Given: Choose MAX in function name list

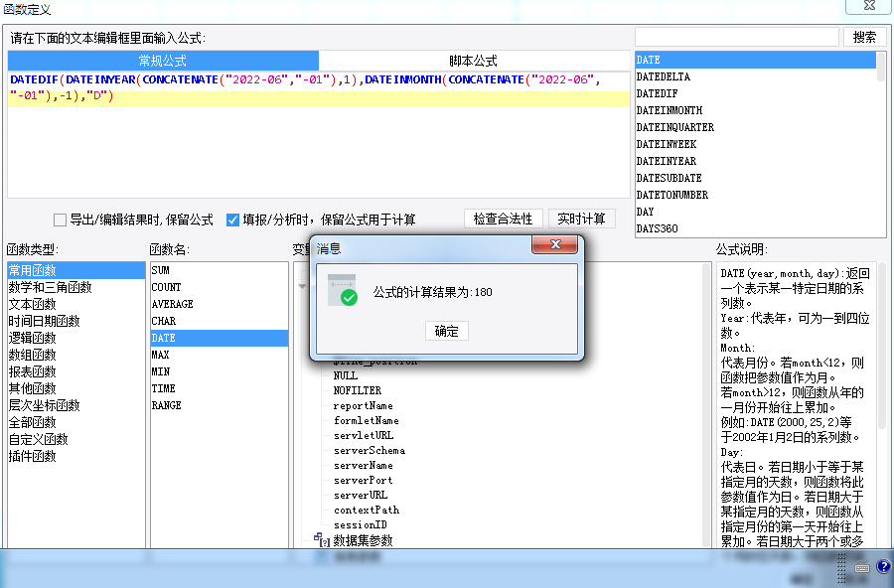Looking at the screenshot, I should pyautogui.click(x=220, y=355).
